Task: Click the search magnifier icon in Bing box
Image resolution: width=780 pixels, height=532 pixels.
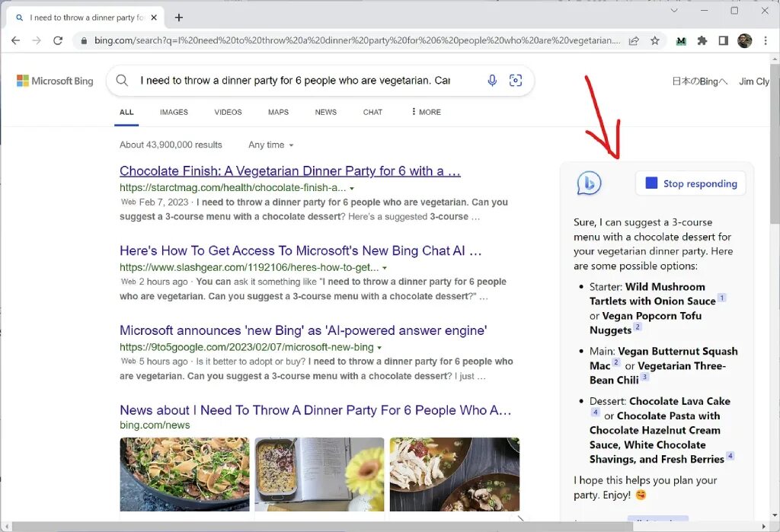Action: point(122,80)
